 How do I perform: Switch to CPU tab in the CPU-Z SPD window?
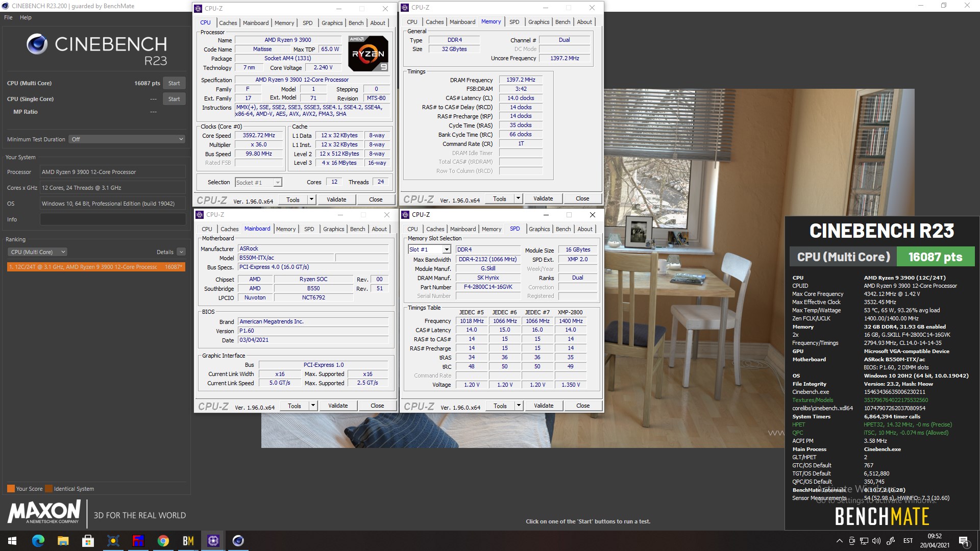[412, 229]
